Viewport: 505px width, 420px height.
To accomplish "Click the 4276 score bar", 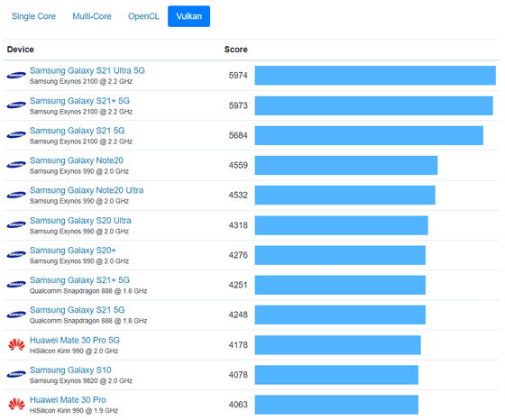I will tap(340, 255).
